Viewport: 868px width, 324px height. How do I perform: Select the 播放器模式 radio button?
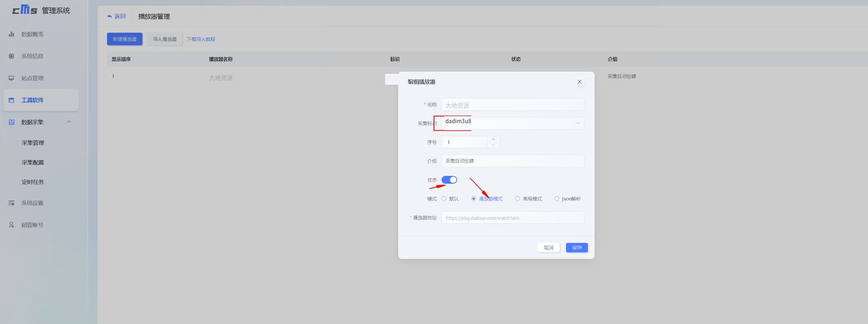point(474,199)
